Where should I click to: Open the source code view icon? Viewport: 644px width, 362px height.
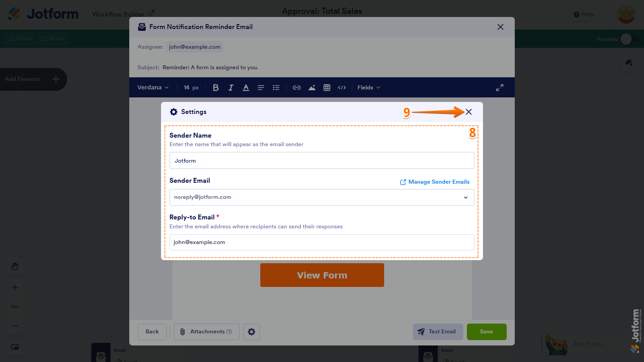342,88
